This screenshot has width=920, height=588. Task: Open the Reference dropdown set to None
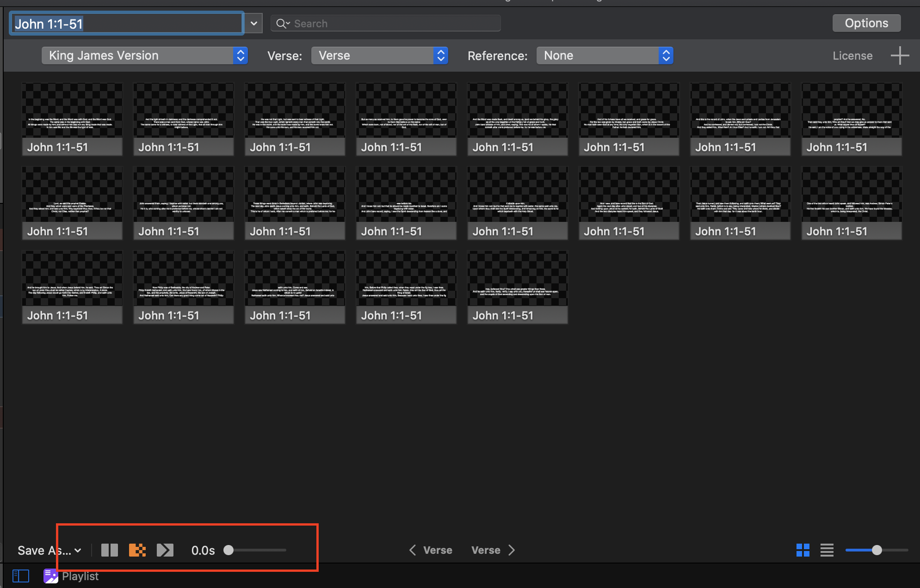[605, 55]
